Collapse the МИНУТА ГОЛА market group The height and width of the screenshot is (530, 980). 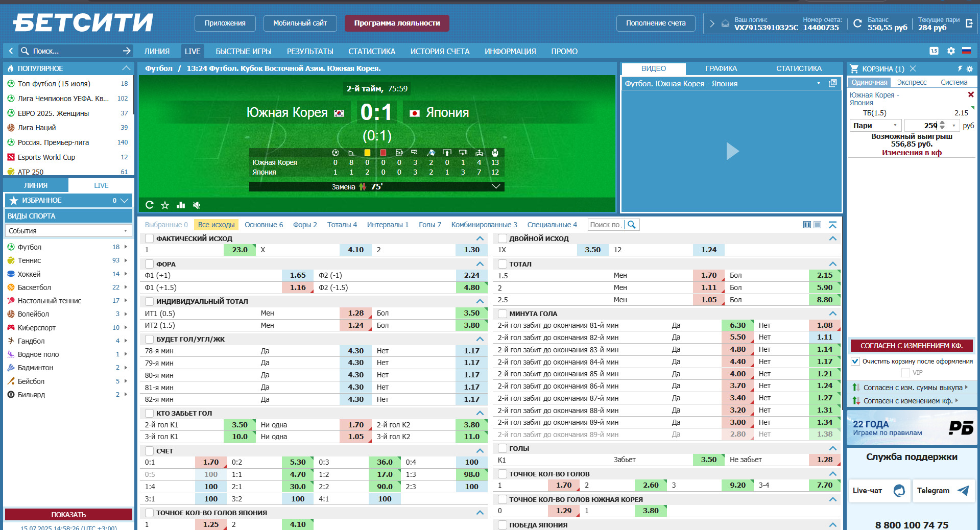click(x=832, y=314)
